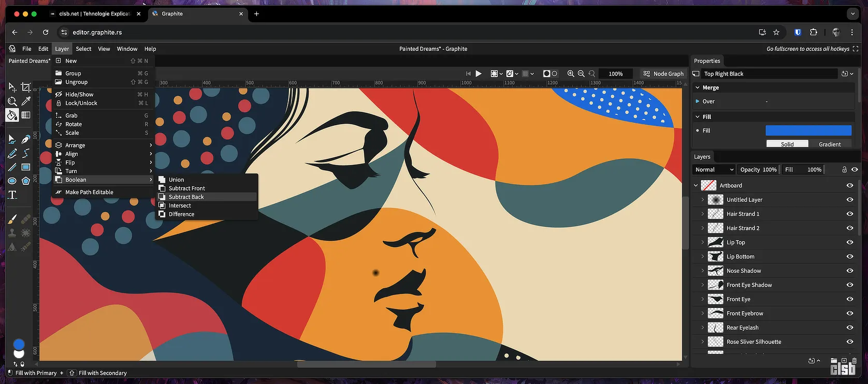Toggle the layer lock icon

pyautogui.click(x=844, y=169)
